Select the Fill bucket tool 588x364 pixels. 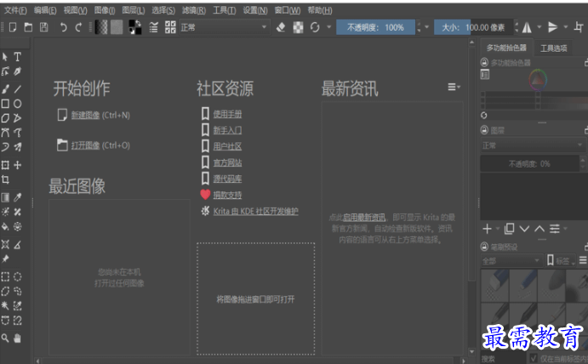[5, 226]
